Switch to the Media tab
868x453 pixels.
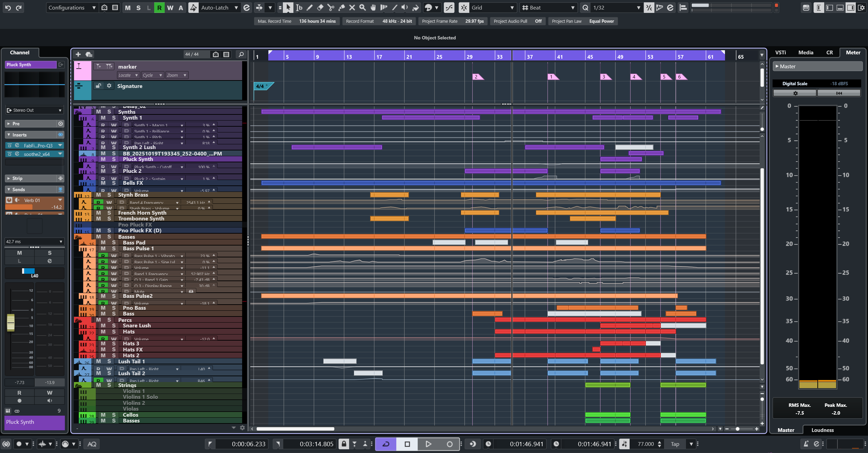coord(806,53)
